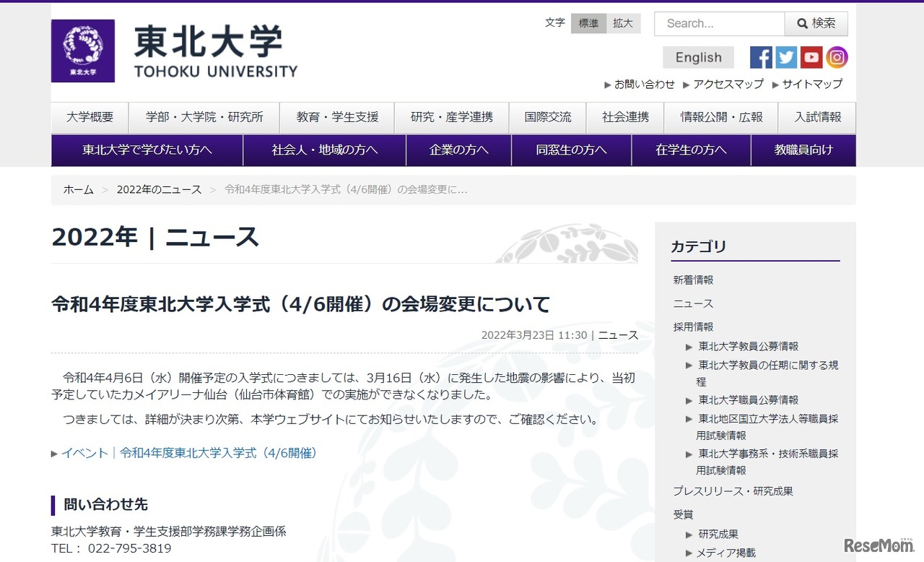Select the 教職員向け tab
This screenshot has height=562, width=924.
point(803,150)
